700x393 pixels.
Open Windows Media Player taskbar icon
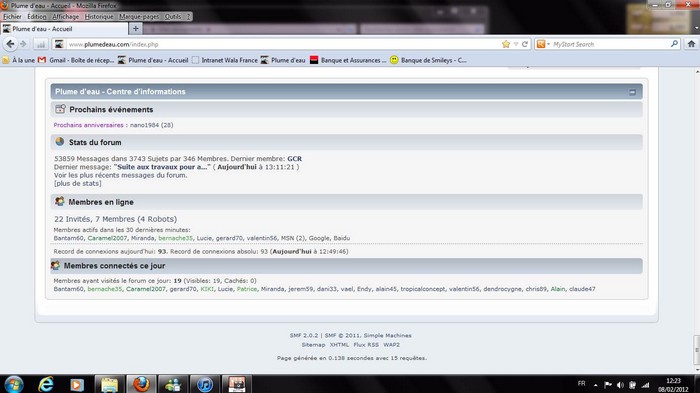click(77, 384)
